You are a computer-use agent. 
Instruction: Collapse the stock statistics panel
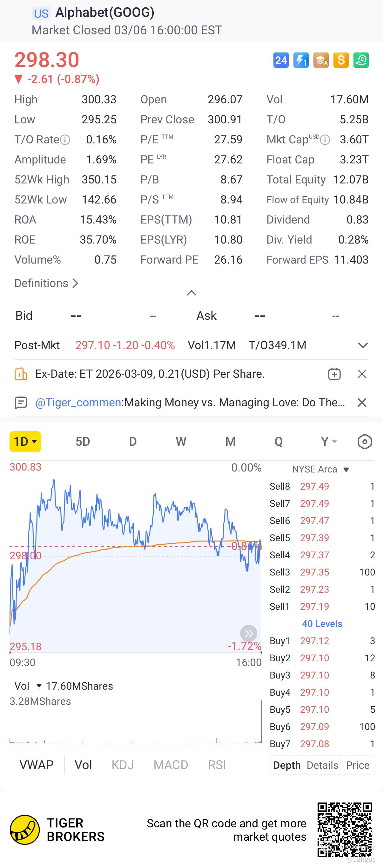coord(191,293)
